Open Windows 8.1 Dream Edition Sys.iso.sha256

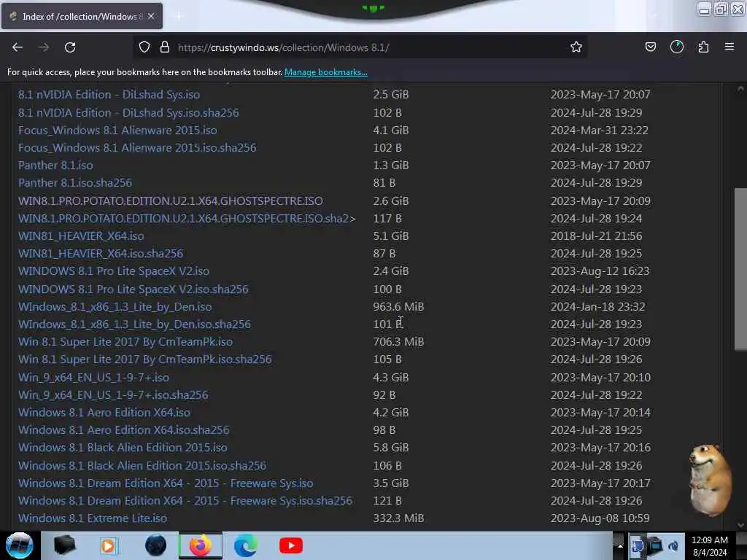185,501
